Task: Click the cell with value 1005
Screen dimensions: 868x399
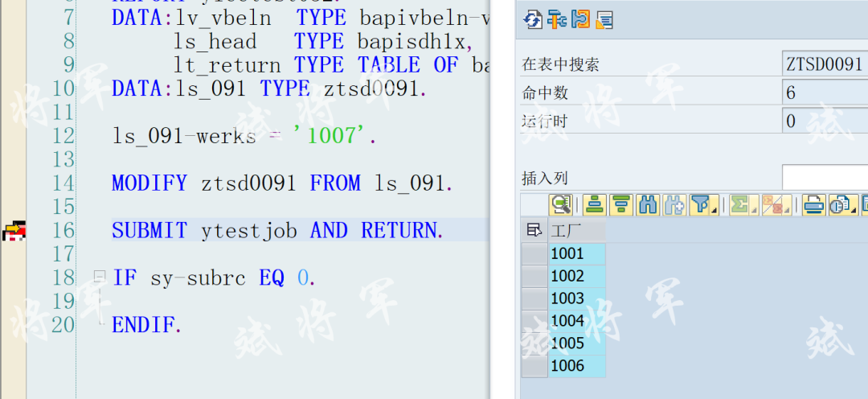Action: (577, 343)
